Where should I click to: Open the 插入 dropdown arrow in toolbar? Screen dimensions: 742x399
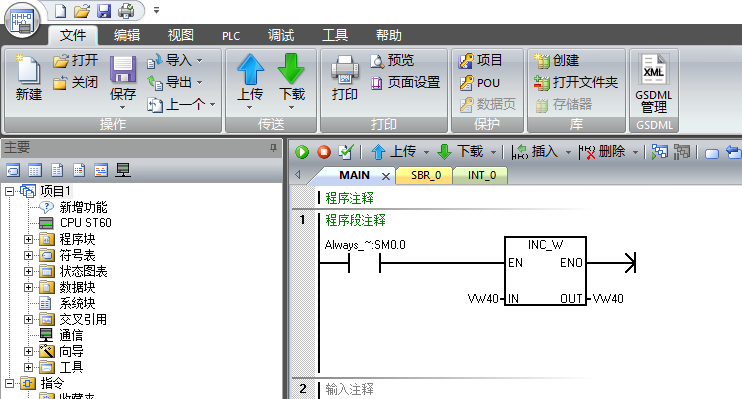tap(568, 152)
